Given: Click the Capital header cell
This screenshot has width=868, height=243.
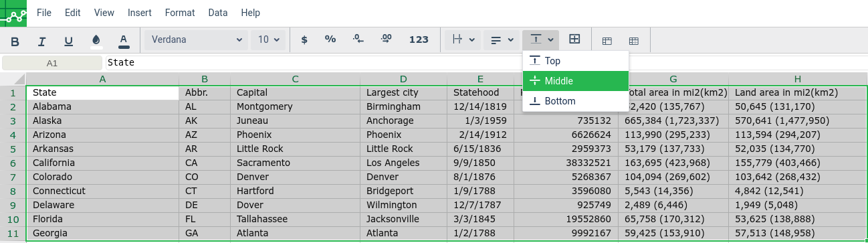Looking at the screenshot, I should click(x=295, y=92).
